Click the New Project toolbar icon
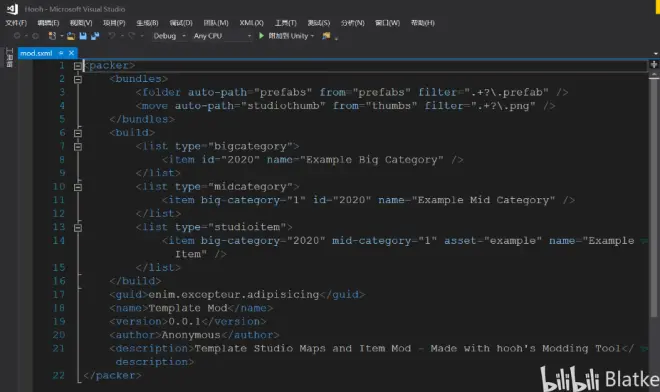Screen dimensions: 660x392 52,36
